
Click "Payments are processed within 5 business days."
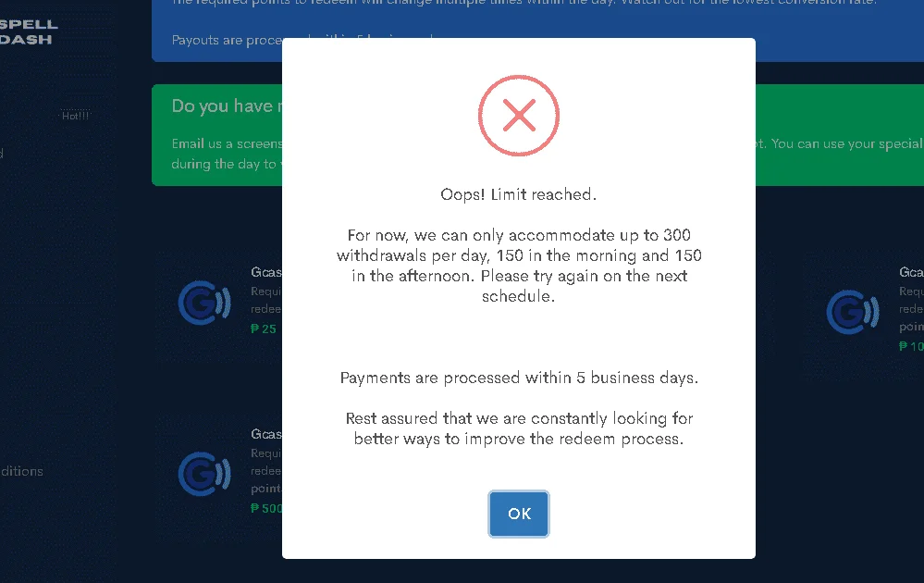pyautogui.click(x=519, y=378)
